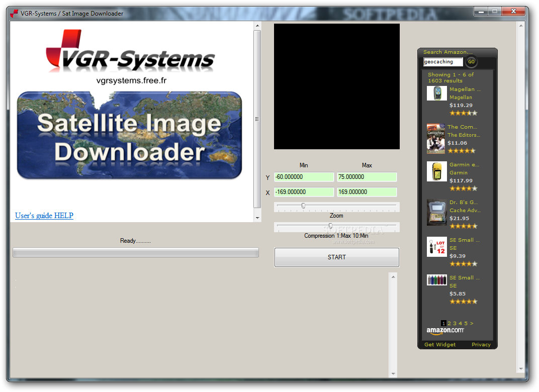Go to results page 2
Image resolution: width=539 pixels, height=392 pixels.
tap(449, 323)
